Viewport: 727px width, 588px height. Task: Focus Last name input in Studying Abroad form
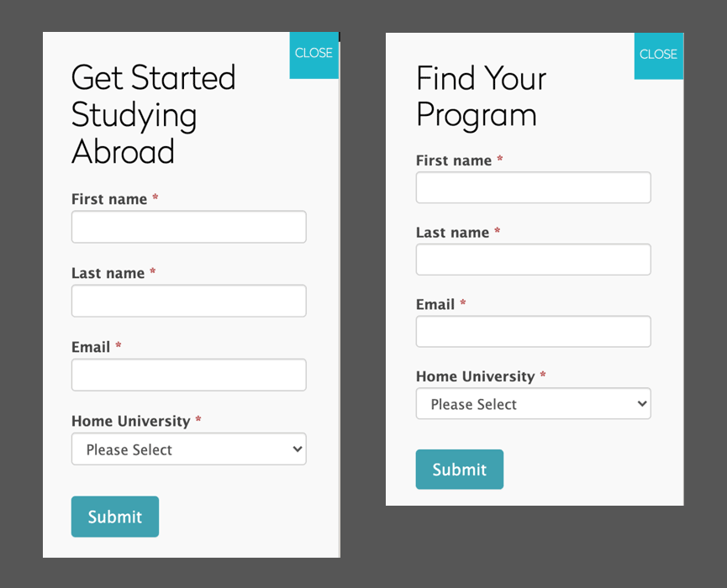pyautogui.click(x=188, y=301)
